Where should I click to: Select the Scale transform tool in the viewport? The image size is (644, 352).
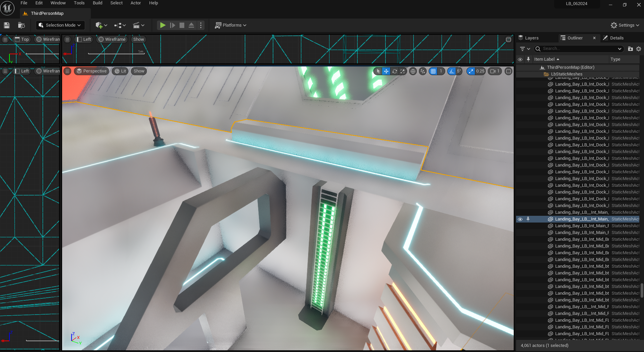pyautogui.click(x=403, y=71)
